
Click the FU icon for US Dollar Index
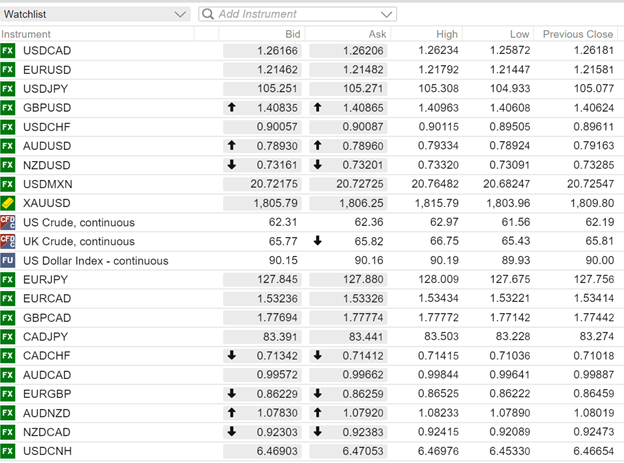click(x=8, y=260)
